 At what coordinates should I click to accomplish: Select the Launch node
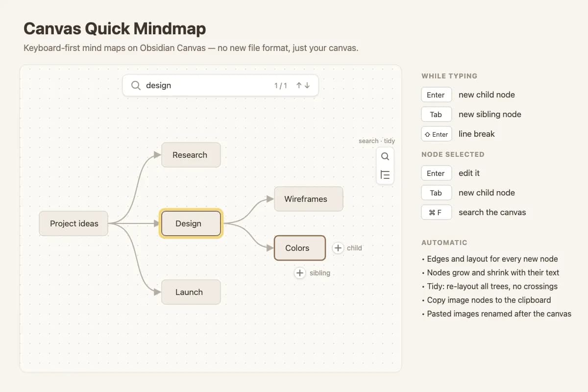(x=191, y=292)
